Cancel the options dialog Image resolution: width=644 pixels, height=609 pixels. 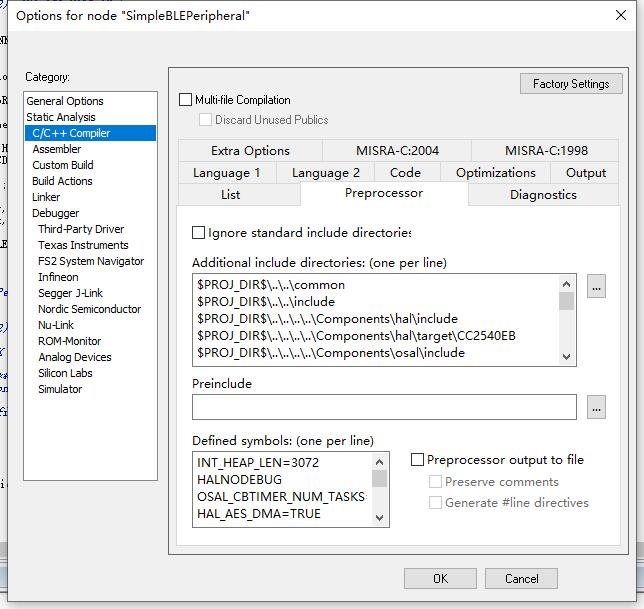[x=521, y=579]
